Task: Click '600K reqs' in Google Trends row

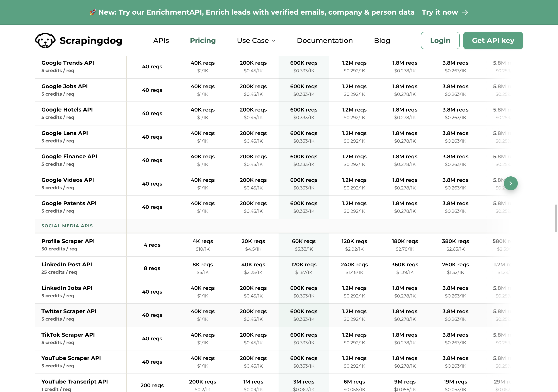Action: click(304, 63)
